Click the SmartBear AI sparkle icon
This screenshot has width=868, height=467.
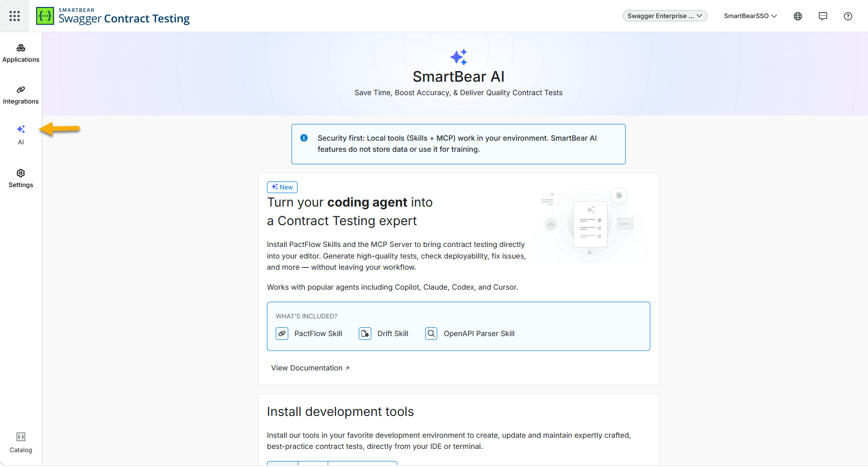pyautogui.click(x=459, y=57)
